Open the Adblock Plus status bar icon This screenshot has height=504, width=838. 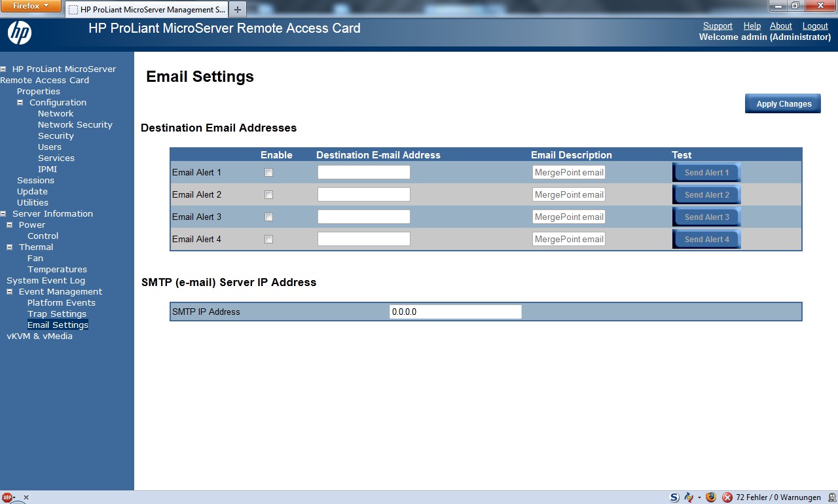tap(7, 497)
